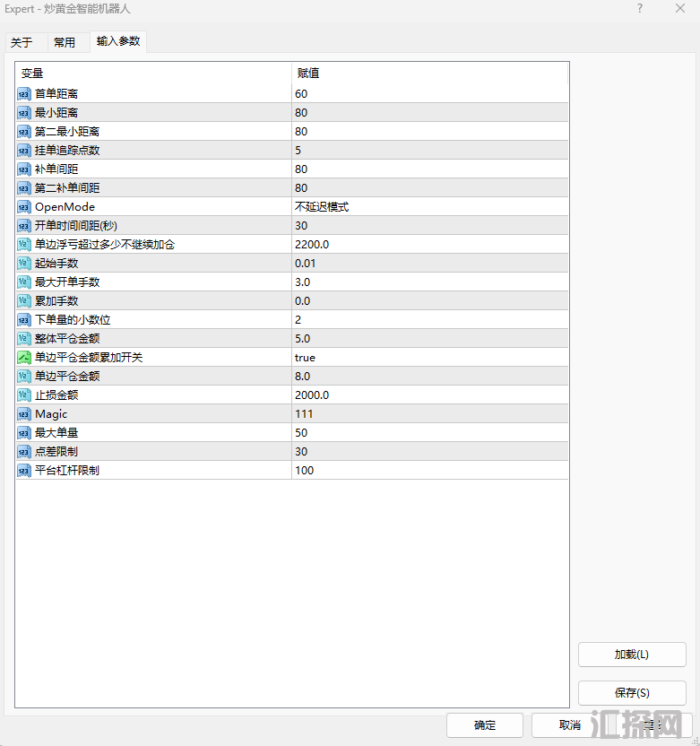Image resolution: width=700 pixels, height=746 pixels.
Task: Click the double-type icon beside 单边平仓金额
Action: (24, 377)
